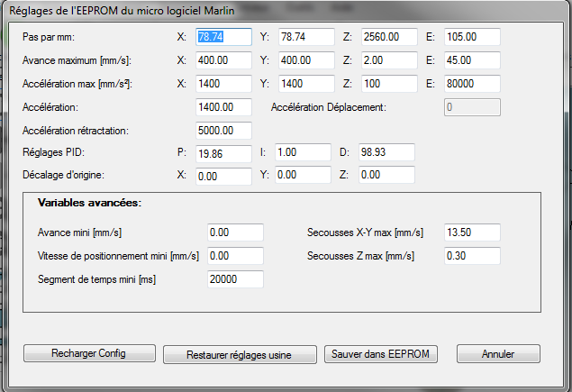This screenshot has width=572, height=392.
Task: Click the Accélération value field 1400.00
Action: [223, 107]
